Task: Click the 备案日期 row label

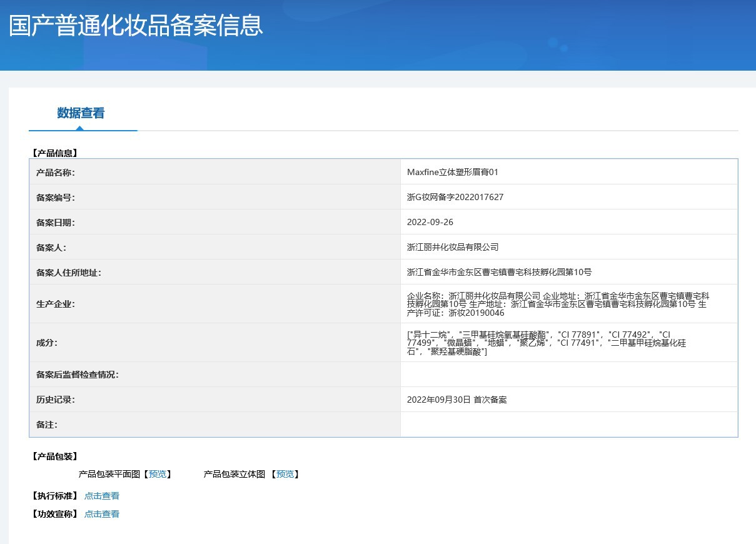Action: [56, 222]
